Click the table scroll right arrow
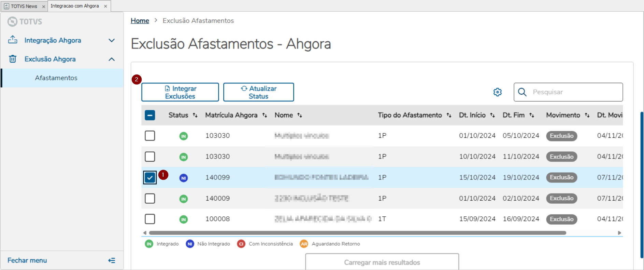Viewport: 644px width, 270px height. coord(619,233)
